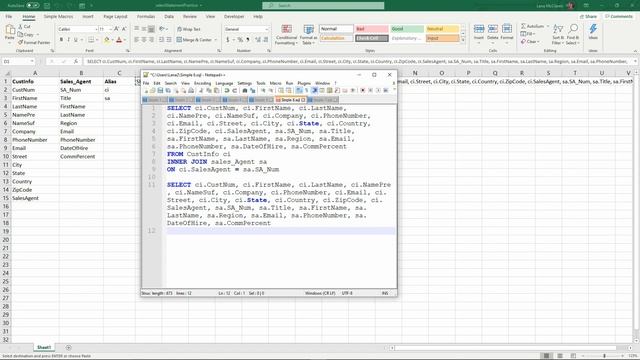
Task: Open the font size dropdown
Action: point(111,29)
